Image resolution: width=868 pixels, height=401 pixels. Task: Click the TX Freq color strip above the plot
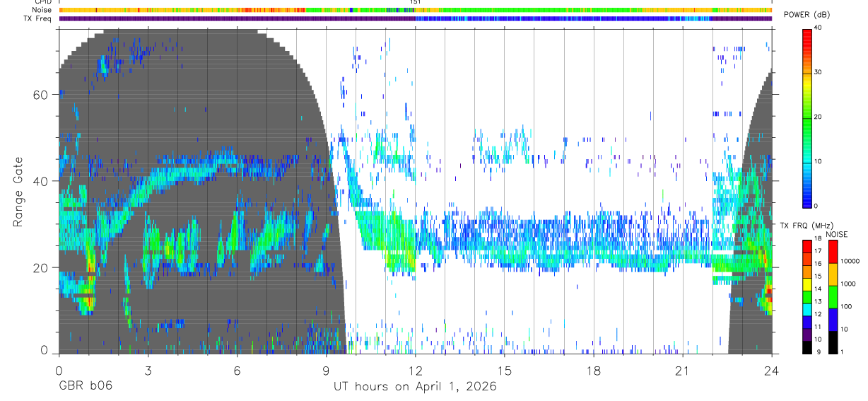point(415,18)
